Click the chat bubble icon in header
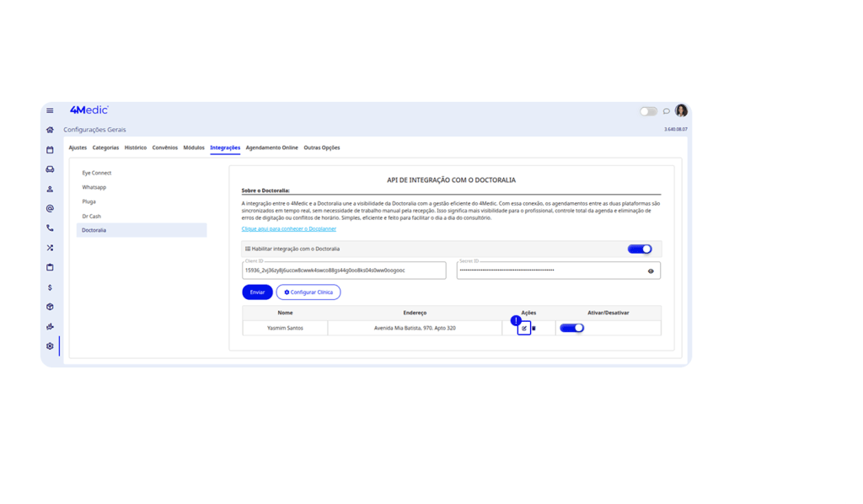This screenshot has width=863, height=504. tap(666, 111)
